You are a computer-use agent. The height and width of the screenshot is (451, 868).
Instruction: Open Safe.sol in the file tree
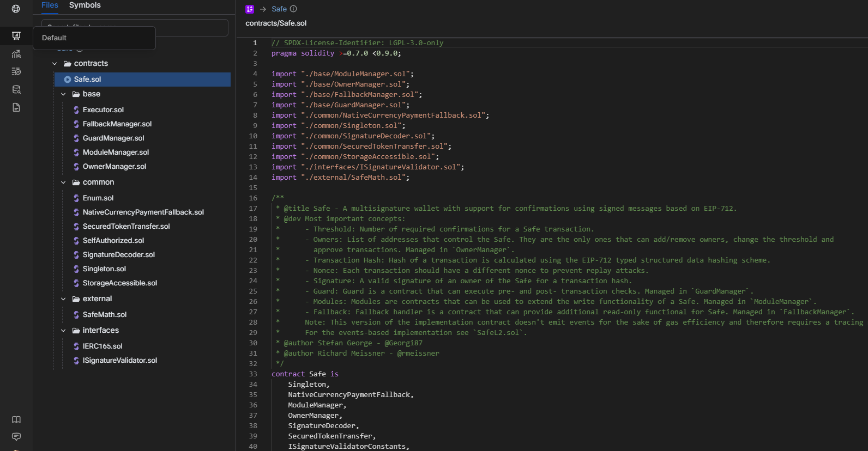coord(142,80)
